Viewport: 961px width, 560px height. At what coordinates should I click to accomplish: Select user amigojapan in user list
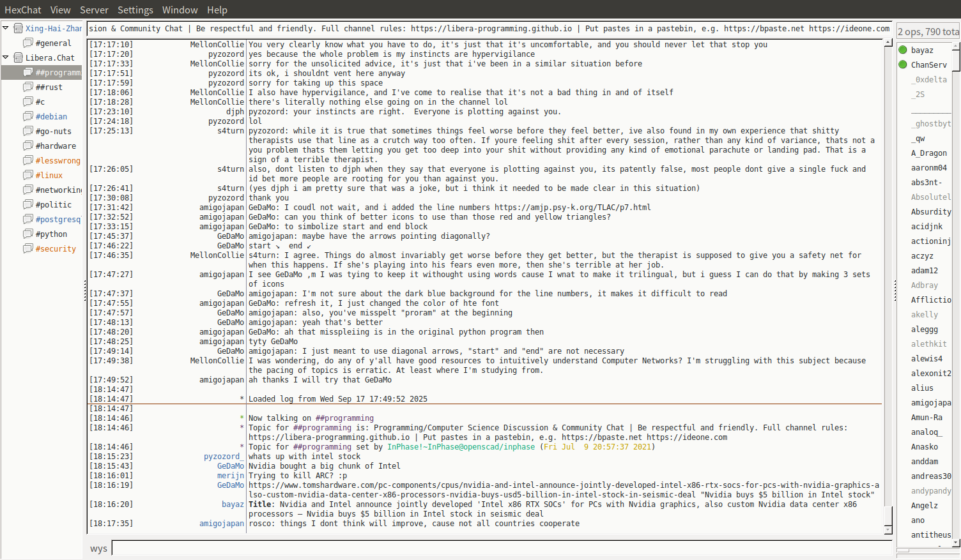[x=930, y=403]
